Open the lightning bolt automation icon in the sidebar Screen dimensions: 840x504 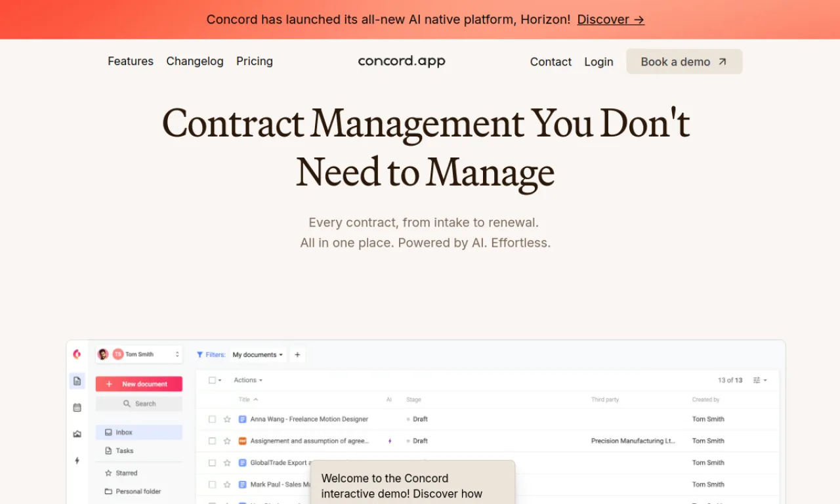(x=77, y=461)
